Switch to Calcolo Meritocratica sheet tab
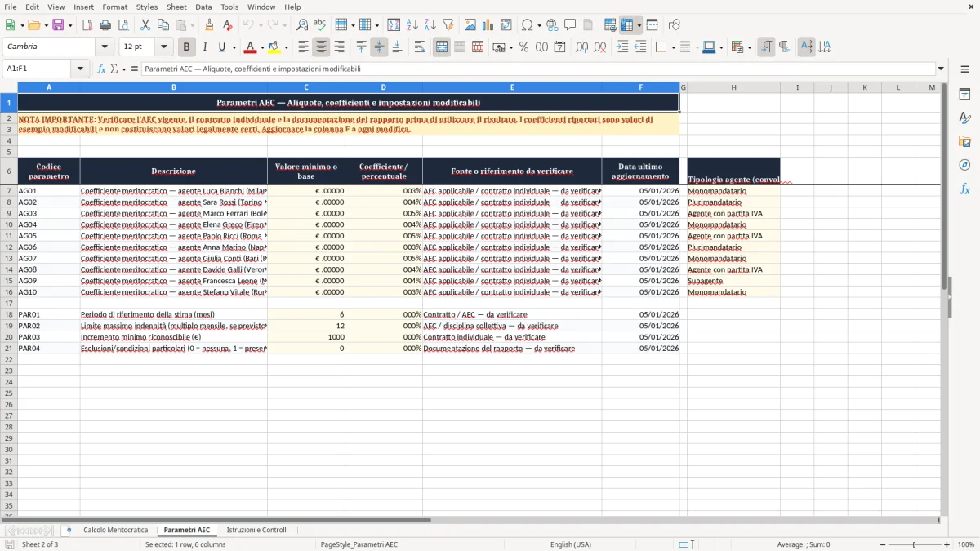The height and width of the screenshot is (551, 980). [x=116, y=531]
